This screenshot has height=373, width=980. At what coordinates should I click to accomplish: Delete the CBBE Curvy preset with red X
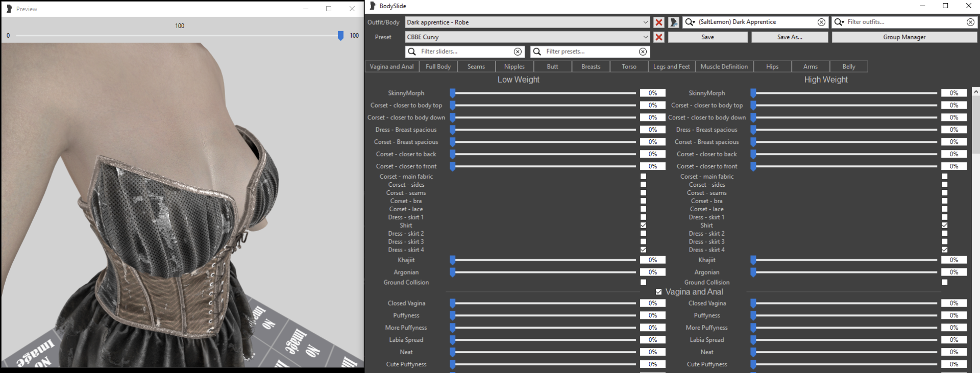tap(659, 37)
